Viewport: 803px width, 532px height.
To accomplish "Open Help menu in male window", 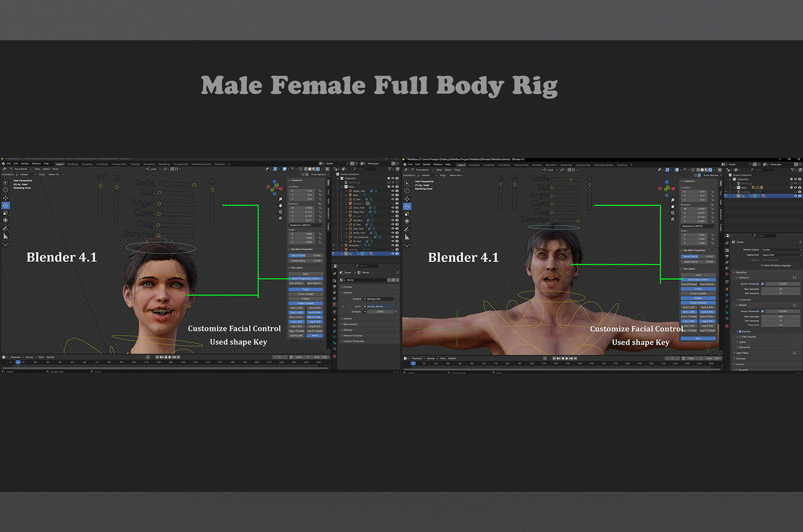I will (x=448, y=165).
